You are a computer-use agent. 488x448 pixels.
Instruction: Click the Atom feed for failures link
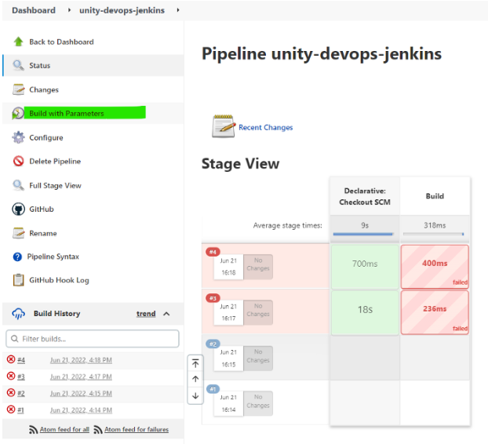click(x=137, y=429)
